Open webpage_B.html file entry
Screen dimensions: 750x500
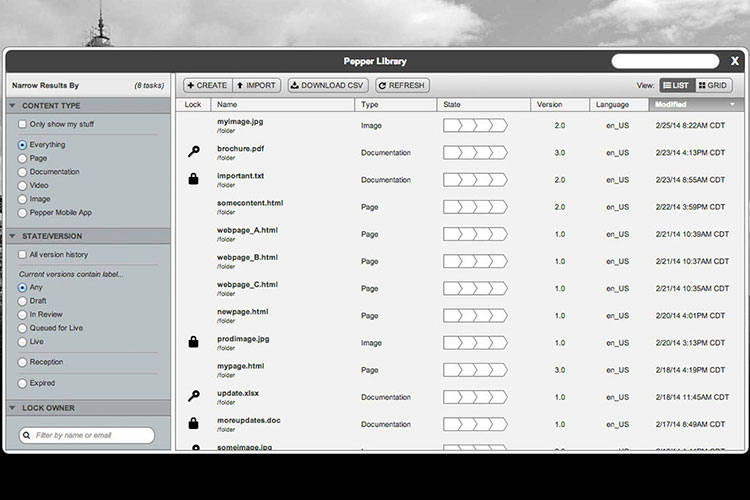(x=247, y=257)
